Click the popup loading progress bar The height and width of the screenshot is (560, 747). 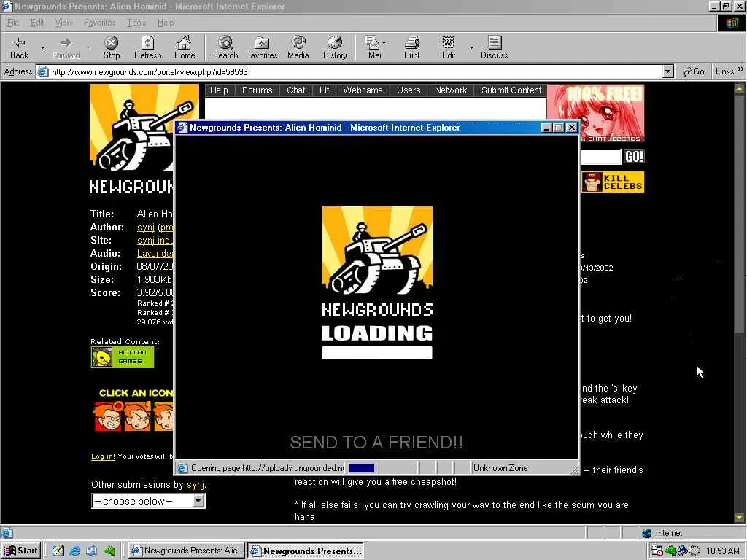click(377, 353)
